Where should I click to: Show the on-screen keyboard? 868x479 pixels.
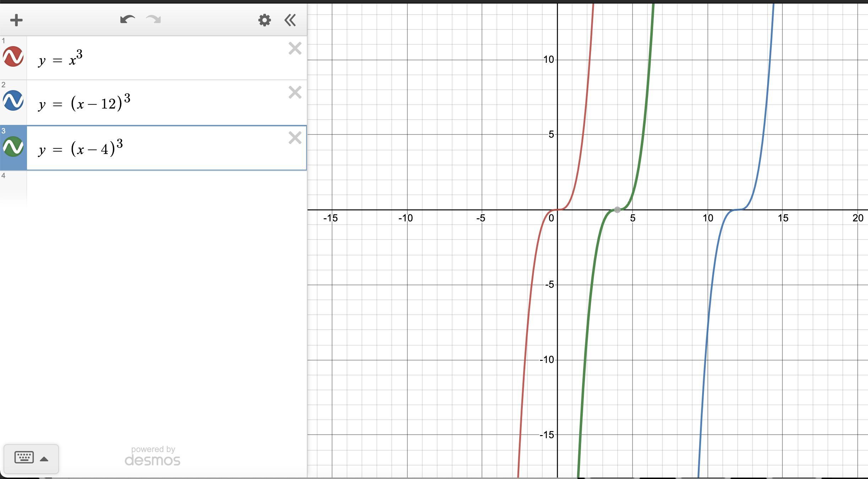(24, 457)
